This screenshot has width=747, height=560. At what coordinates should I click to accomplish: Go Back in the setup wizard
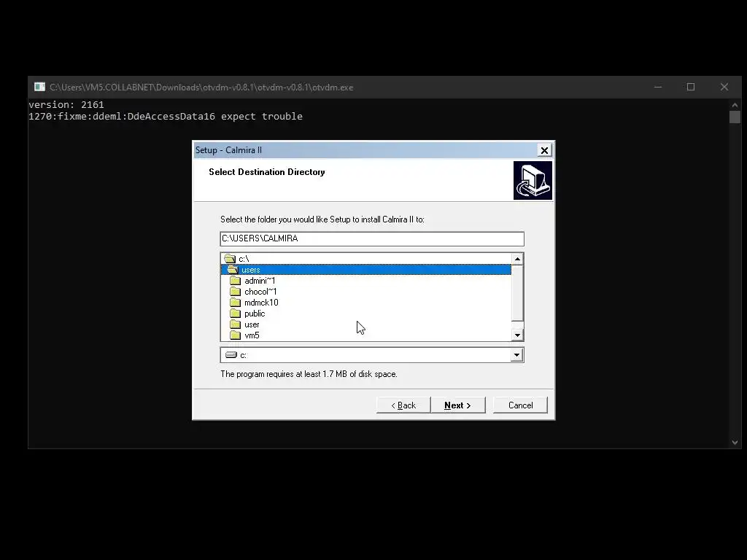tap(403, 405)
